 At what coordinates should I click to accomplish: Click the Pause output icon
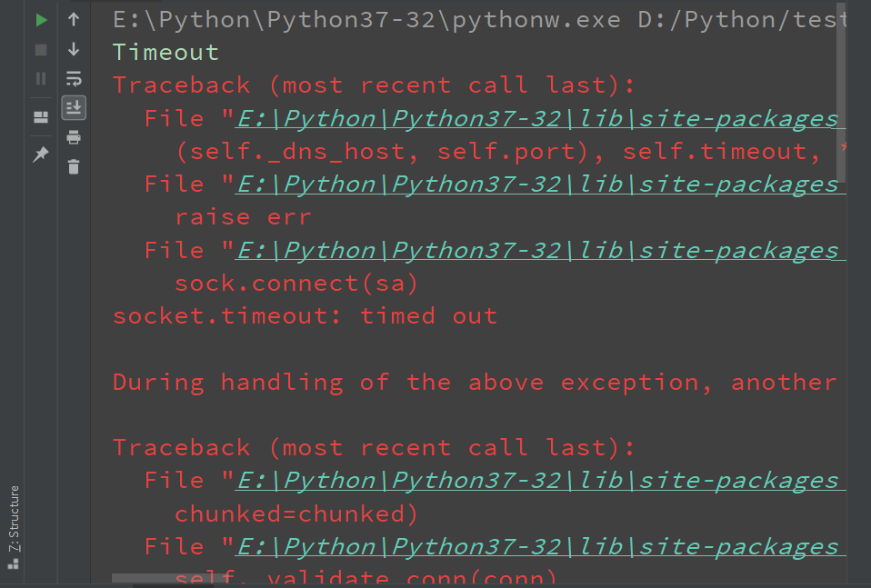[41, 78]
